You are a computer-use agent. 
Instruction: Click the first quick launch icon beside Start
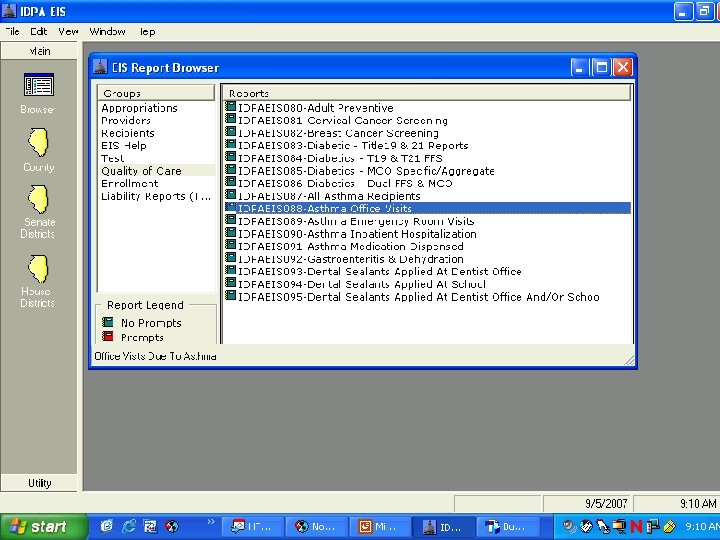click(107, 526)
